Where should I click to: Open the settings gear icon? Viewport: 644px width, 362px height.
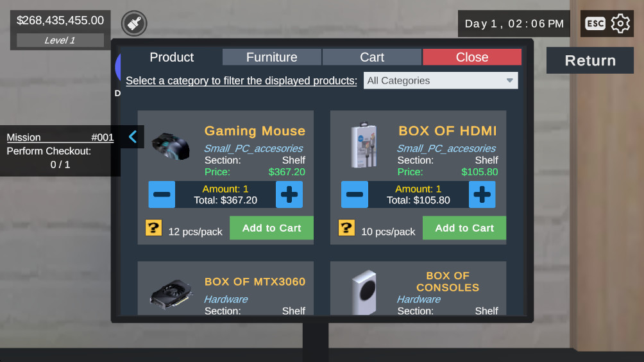620,23
